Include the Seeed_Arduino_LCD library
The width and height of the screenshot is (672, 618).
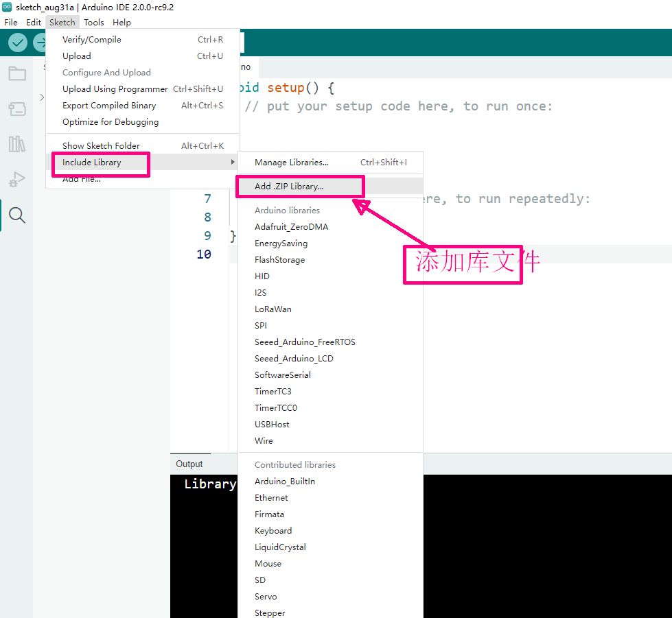tap(330, 359)
